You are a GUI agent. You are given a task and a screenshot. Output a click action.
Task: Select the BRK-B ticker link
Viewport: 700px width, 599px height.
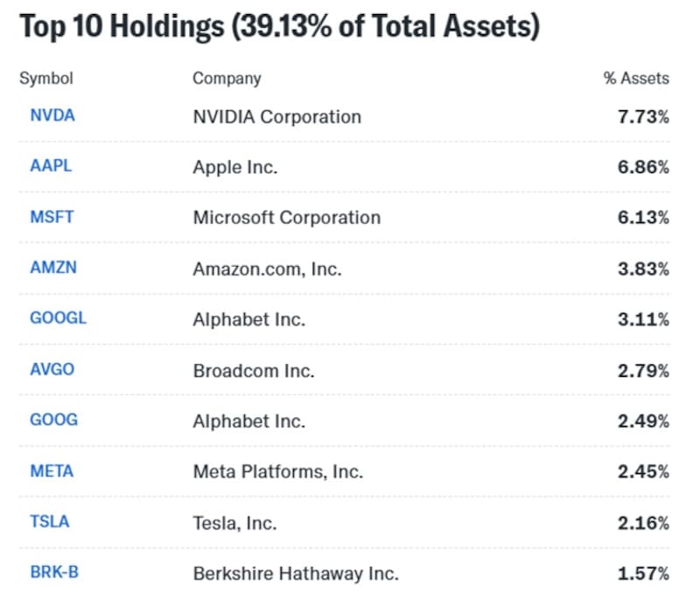[x=55, y=573]
